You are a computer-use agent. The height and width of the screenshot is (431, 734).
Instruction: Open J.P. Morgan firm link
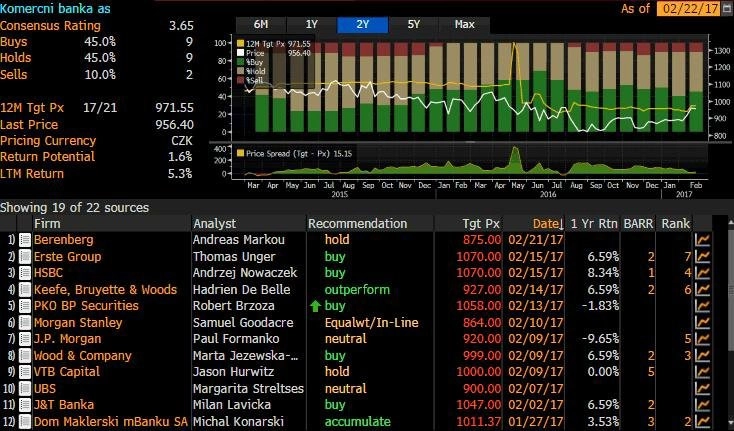[x=67, y=339]
